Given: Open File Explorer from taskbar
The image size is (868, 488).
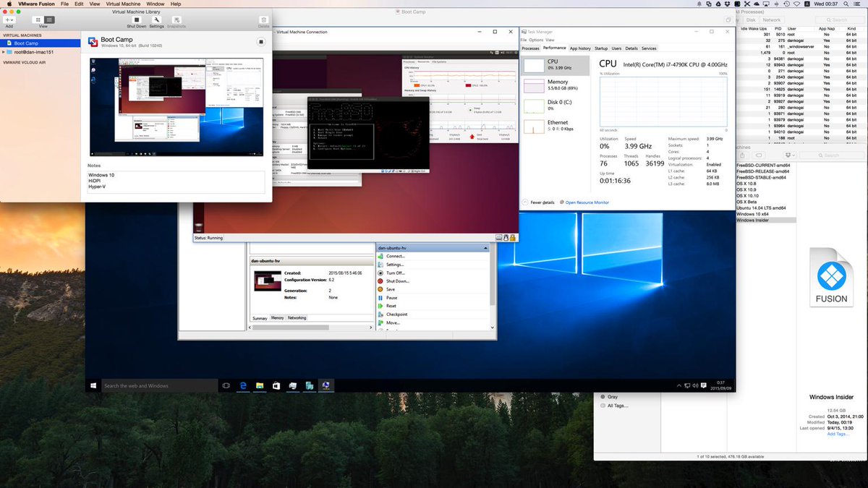Looking at the screenshot, I should [x=260, y=386].
